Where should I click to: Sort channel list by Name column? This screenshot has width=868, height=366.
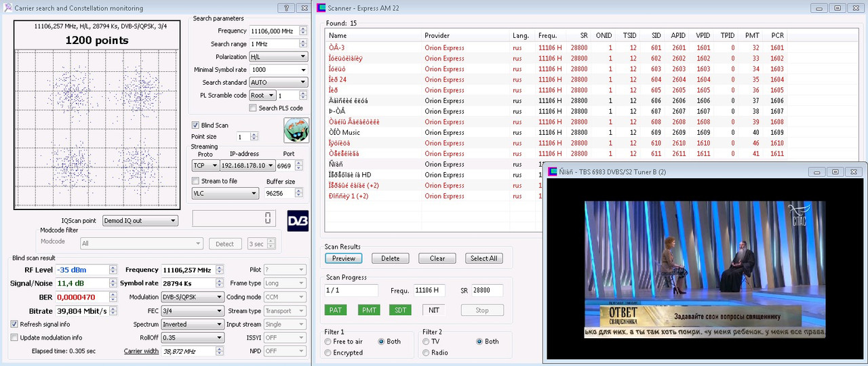372,36
